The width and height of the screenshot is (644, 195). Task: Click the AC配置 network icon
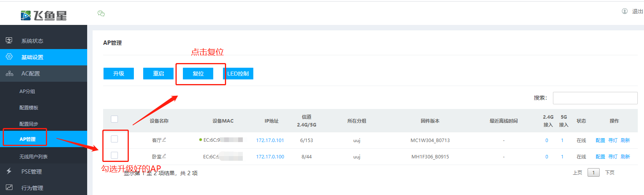9,73
